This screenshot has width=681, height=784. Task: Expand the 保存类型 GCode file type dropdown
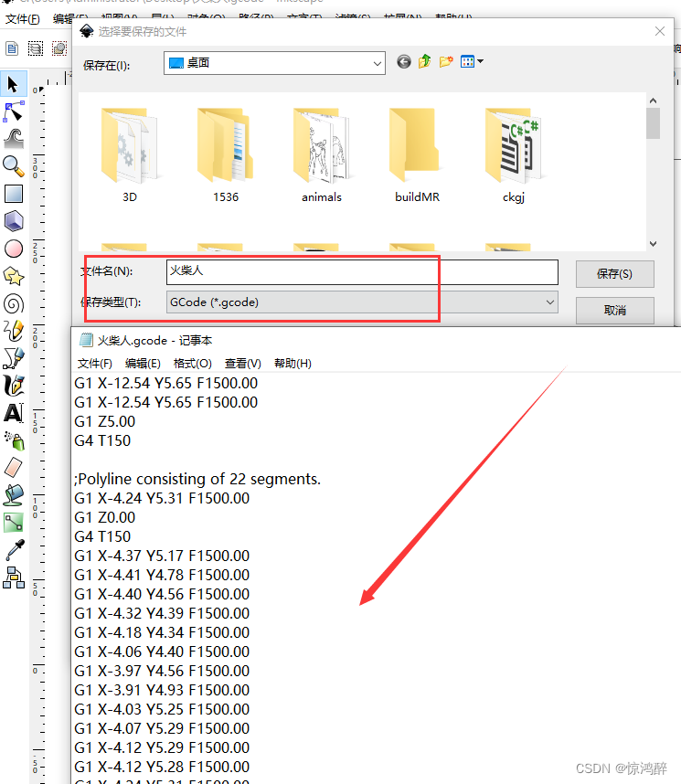(x=550, y=302)
